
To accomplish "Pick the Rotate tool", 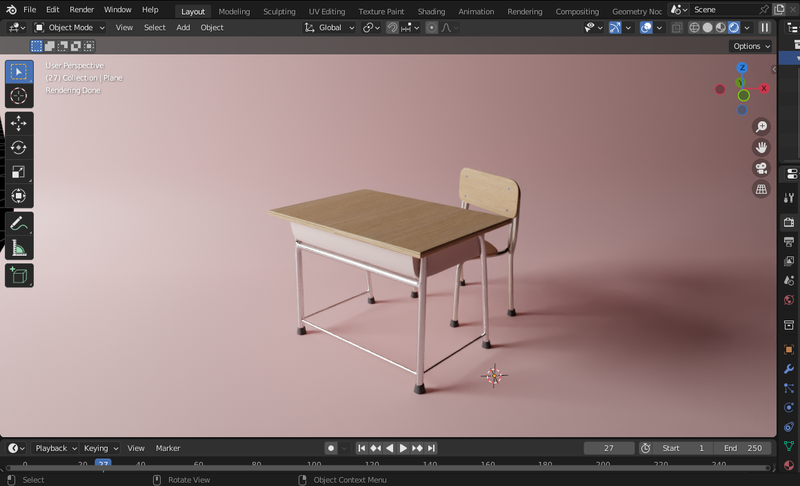I will click(19, 147).
